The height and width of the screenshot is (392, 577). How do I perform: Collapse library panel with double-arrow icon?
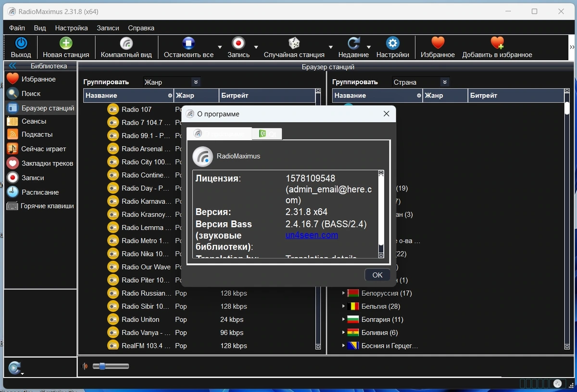tap(13, 66)
